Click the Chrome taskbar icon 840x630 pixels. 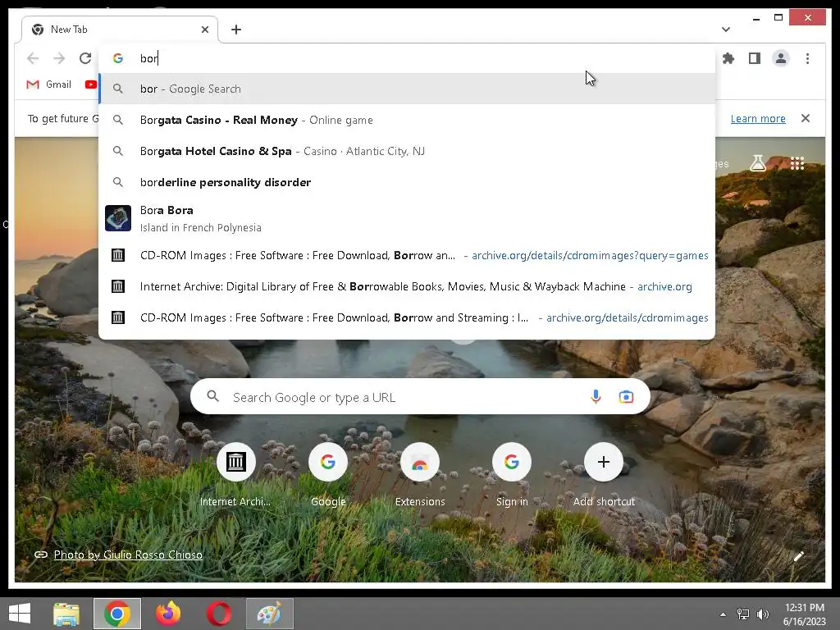117,614
